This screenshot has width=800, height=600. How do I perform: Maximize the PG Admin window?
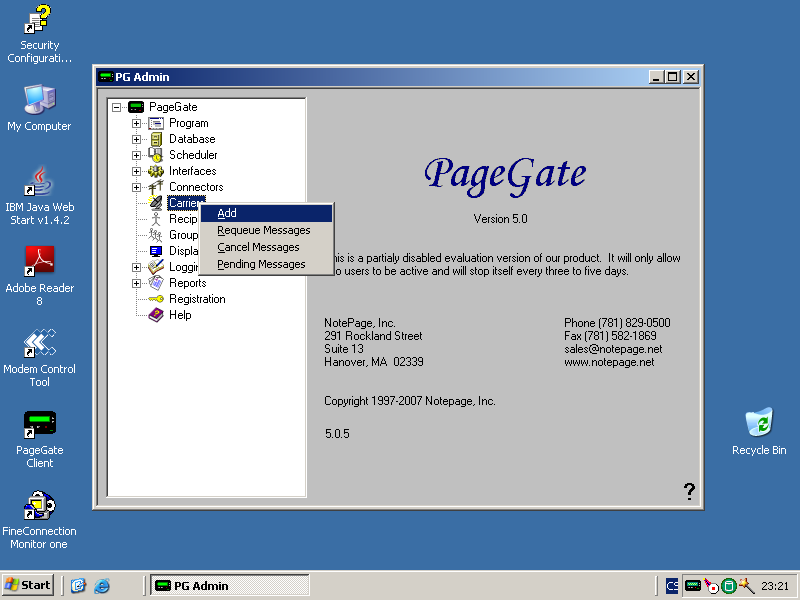[x=672, y=77]
